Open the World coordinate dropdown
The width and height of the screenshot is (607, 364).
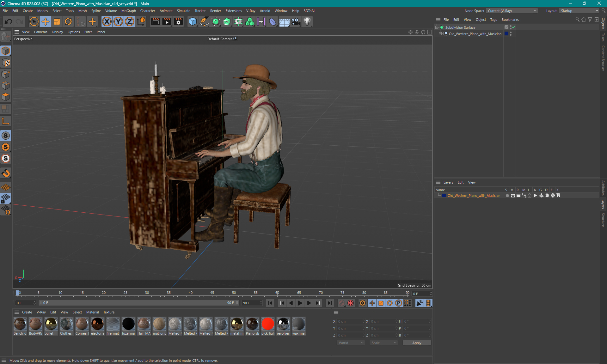point(351,343)
